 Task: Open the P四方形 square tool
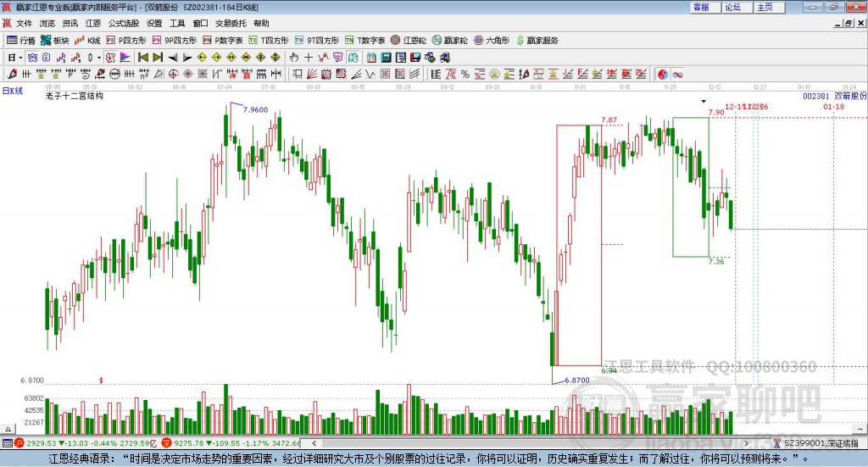point(126,41)
